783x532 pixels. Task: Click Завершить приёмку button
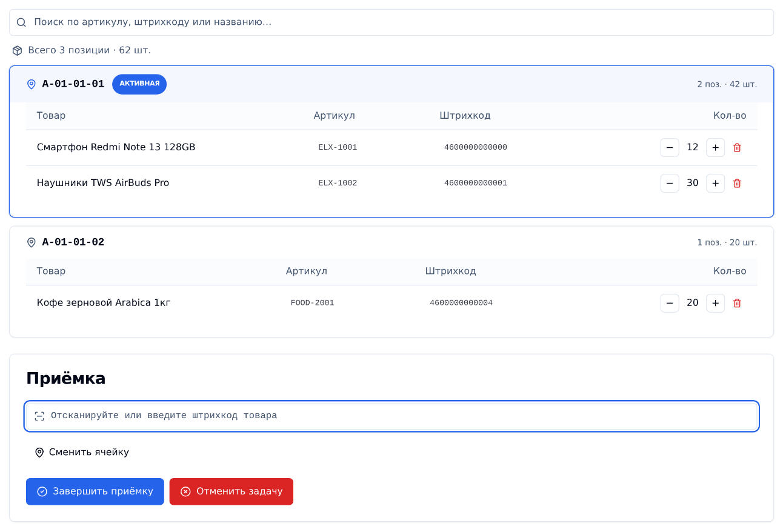pyautogui.click(x=95, y=491)
